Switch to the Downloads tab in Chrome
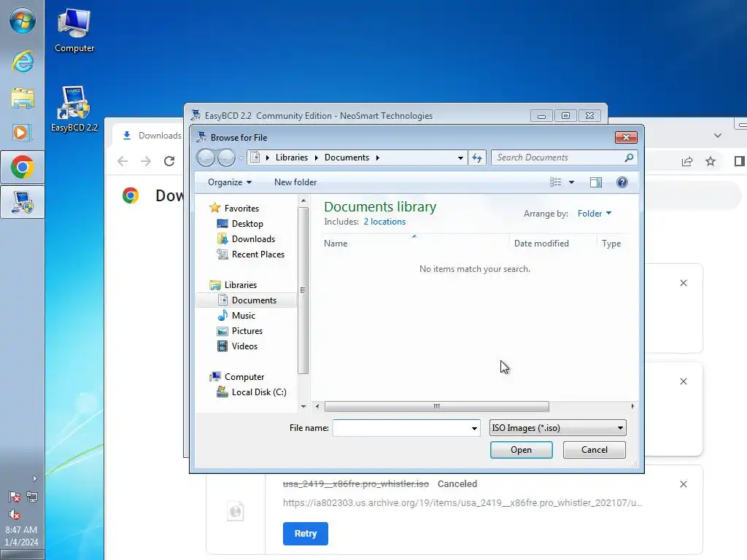Screen dimensions: 747x560 coord(152,136)
